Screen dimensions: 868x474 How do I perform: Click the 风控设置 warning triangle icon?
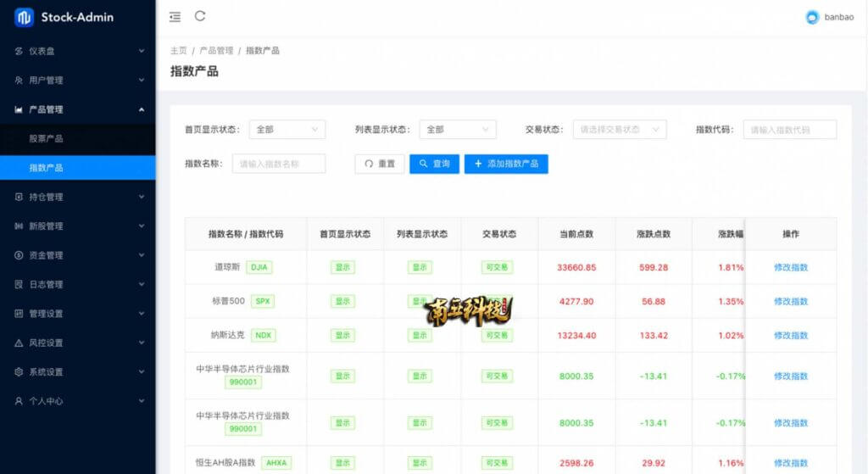pos(19,343)
